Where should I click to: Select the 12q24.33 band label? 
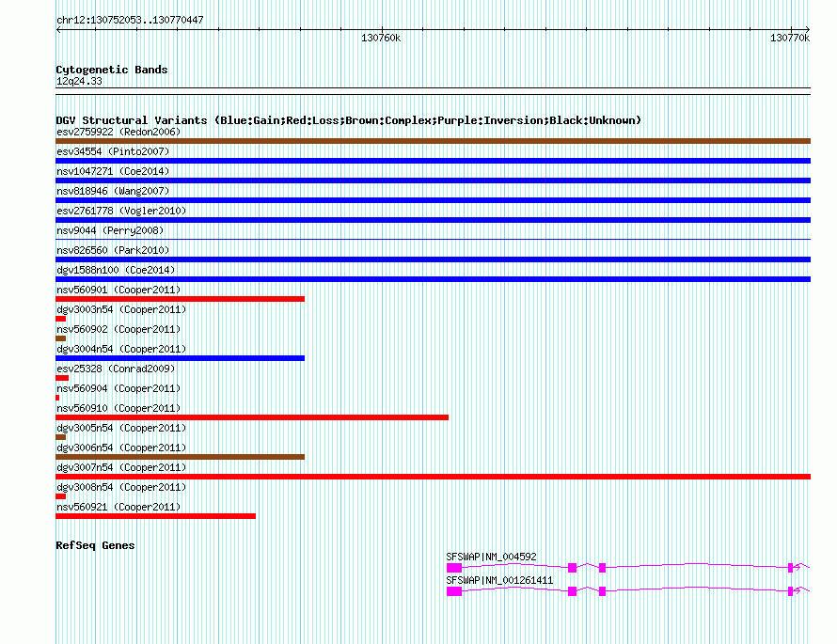79,81
